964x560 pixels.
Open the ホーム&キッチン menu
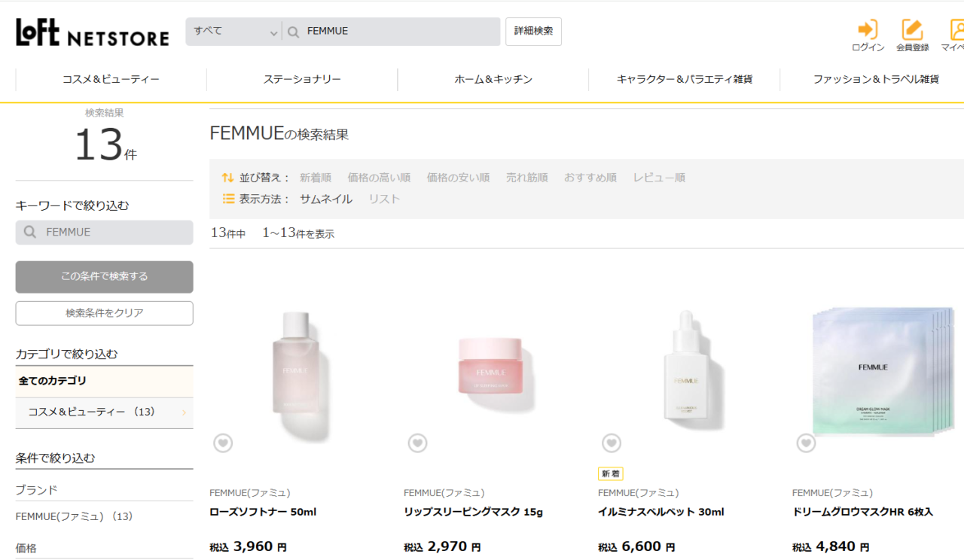pyautogui.click(x=493, y=79)
